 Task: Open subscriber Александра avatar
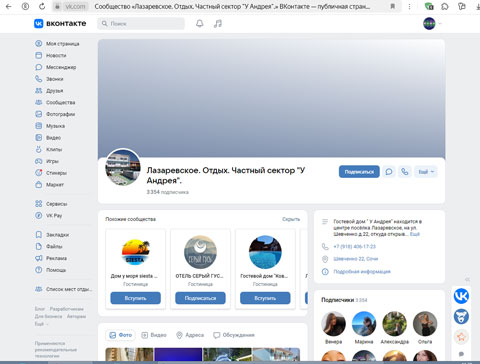coord(394,323)
